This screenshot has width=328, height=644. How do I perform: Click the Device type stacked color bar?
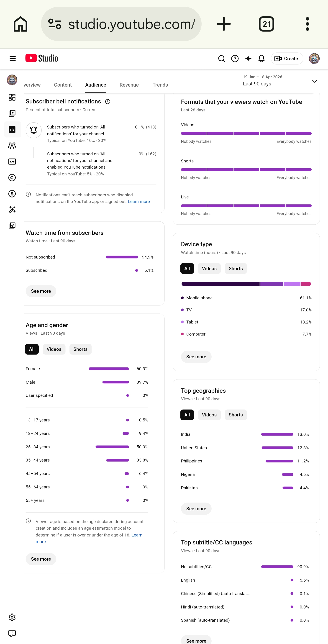[x=246, y=284]
